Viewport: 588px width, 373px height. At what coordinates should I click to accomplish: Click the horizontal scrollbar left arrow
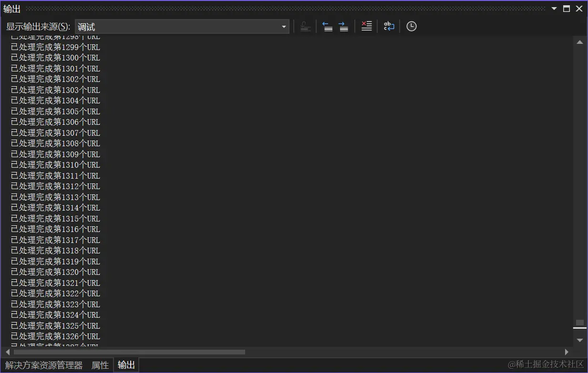[x=8, y=352]
